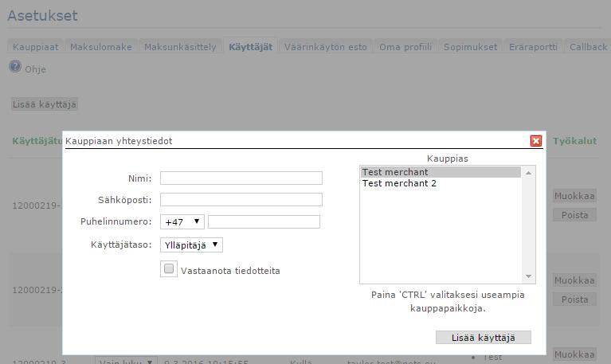
Task: Switch to the Käyttäjät tab
Action: [x=251, y=47]
